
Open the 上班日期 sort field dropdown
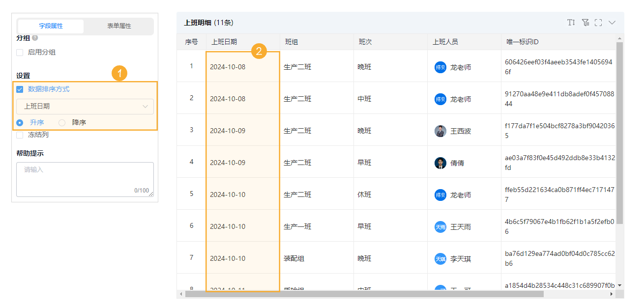click(85, 106)
